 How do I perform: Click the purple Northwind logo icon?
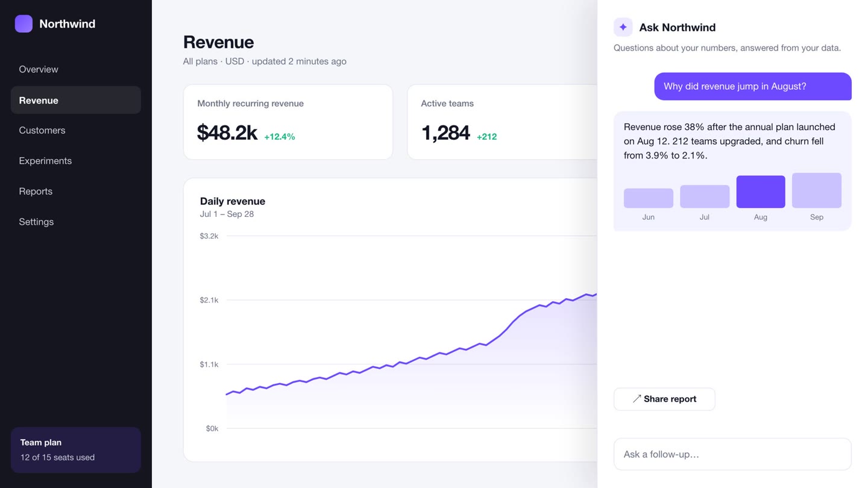click(x=24, y=23)
